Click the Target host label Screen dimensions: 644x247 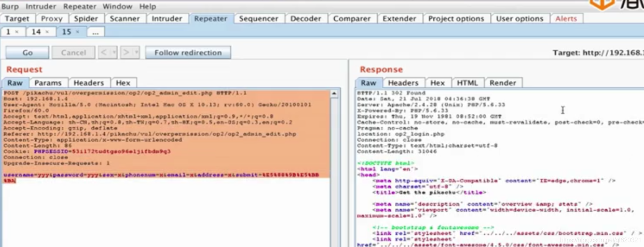pos(598,53)
